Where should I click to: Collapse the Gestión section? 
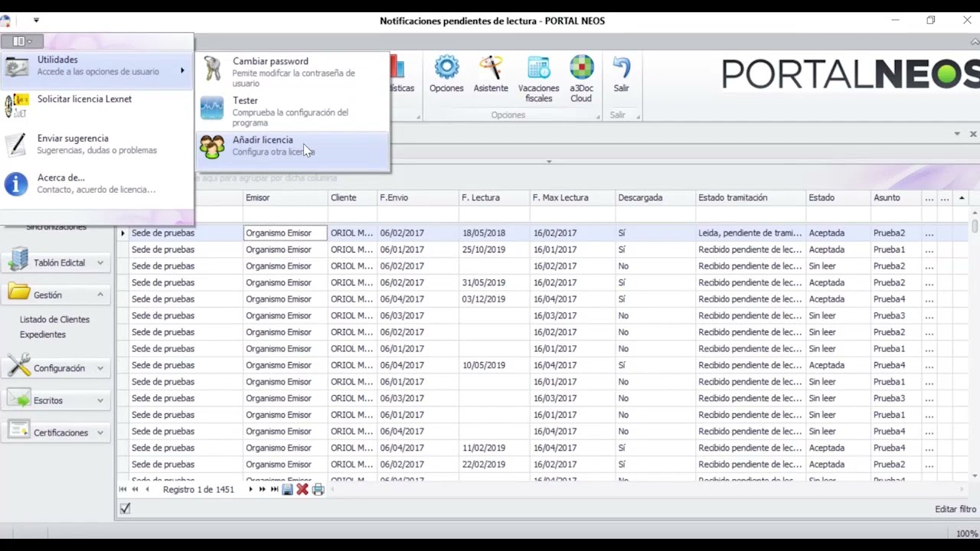tap(100, 295)
